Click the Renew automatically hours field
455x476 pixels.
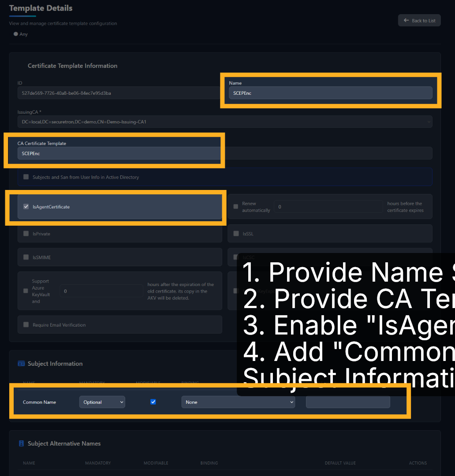[328, 207]
